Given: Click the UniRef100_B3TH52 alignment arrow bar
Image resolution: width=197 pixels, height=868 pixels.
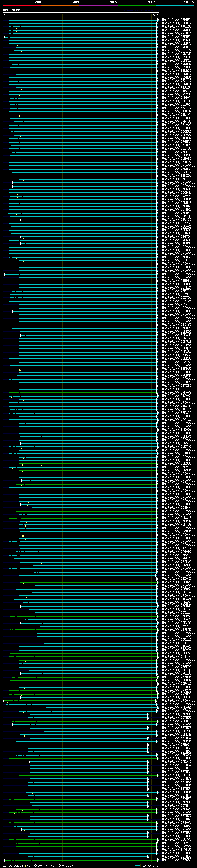Looking at the screenshot, I should pos(88,857).
